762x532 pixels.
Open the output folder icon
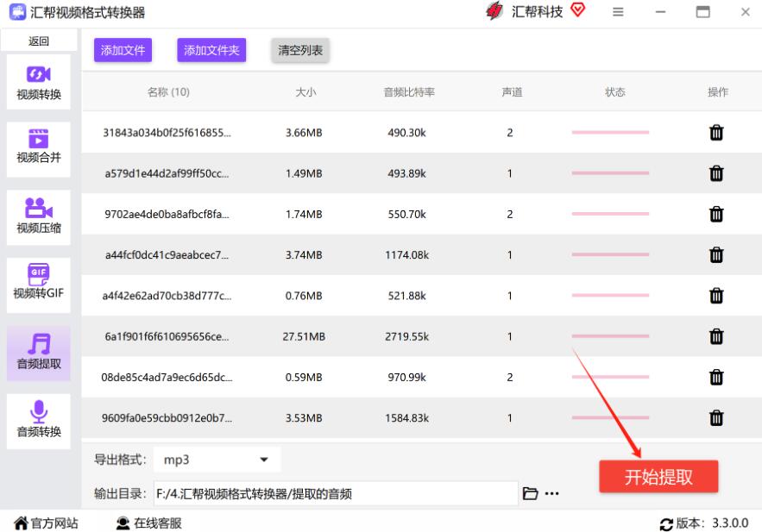click(530, 494)
